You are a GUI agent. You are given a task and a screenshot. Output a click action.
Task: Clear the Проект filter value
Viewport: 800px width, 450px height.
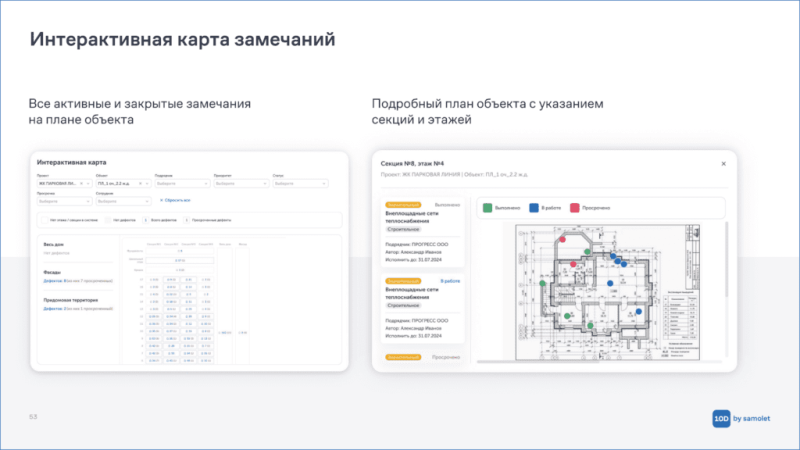(81, 184)
